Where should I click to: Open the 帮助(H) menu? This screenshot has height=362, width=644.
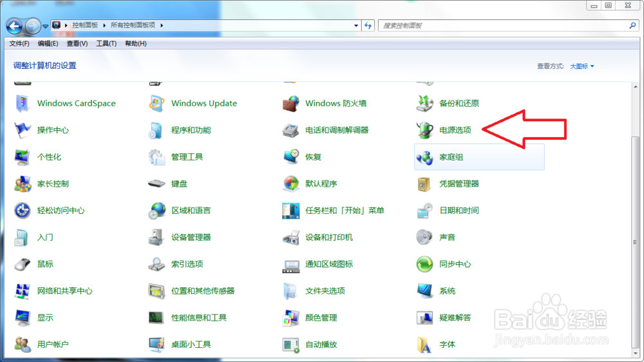coord(135,44)
